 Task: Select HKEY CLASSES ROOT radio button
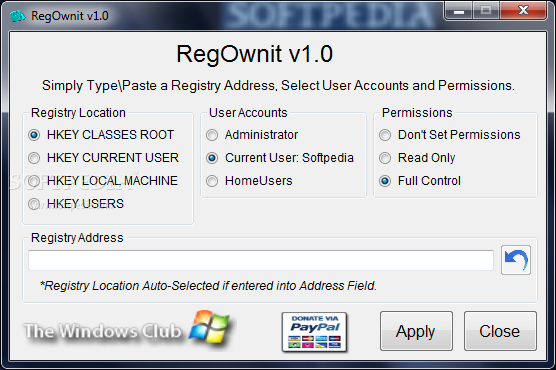(x=101, y=135)
